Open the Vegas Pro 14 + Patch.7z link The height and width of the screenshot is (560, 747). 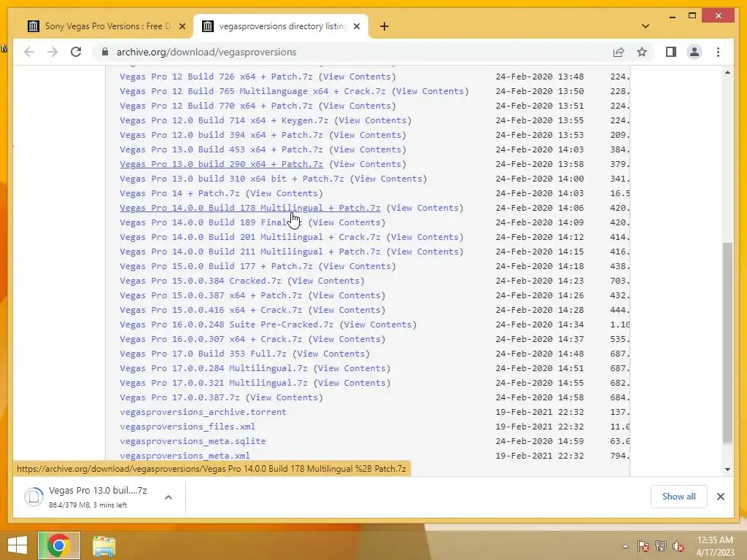click(x=179, y=193)
